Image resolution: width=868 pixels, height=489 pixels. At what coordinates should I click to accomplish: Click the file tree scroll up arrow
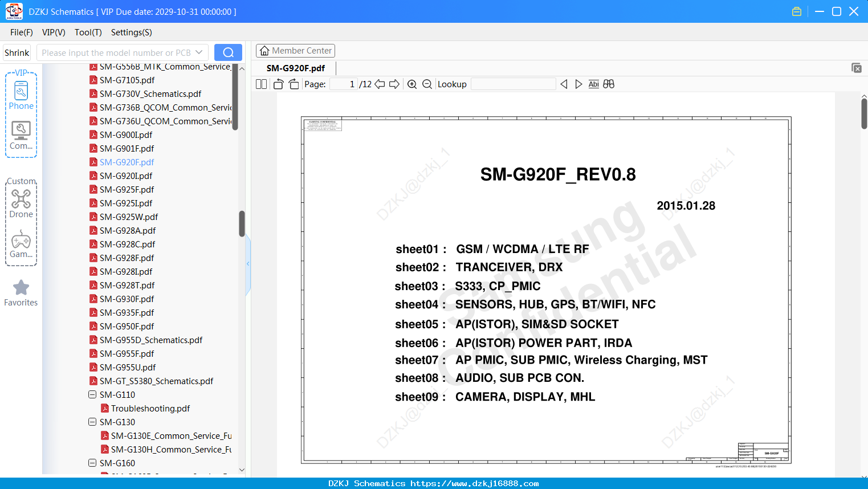[242, 68]
